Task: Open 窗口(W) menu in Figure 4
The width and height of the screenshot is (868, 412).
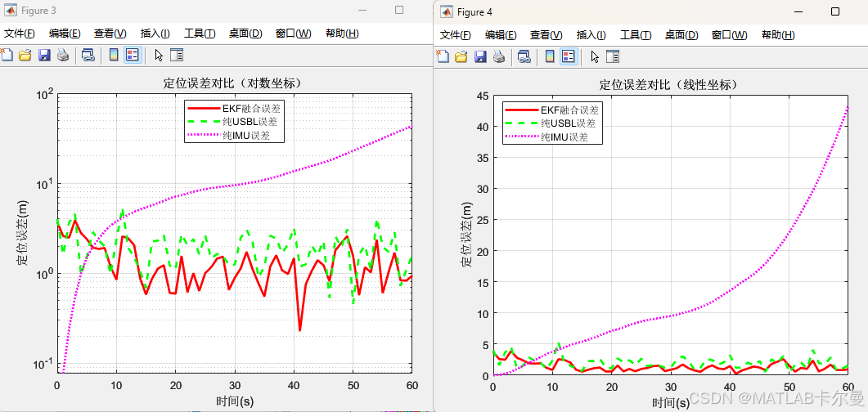Action: point(730,35)
